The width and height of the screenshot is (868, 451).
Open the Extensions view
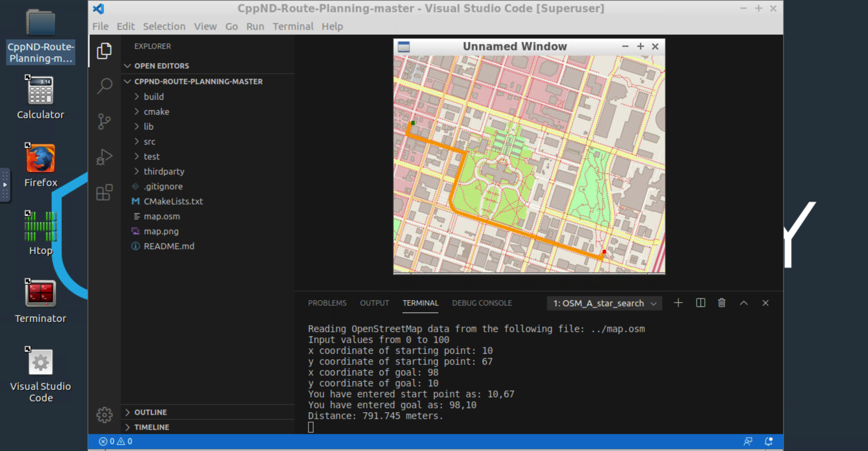pos(104,193)
